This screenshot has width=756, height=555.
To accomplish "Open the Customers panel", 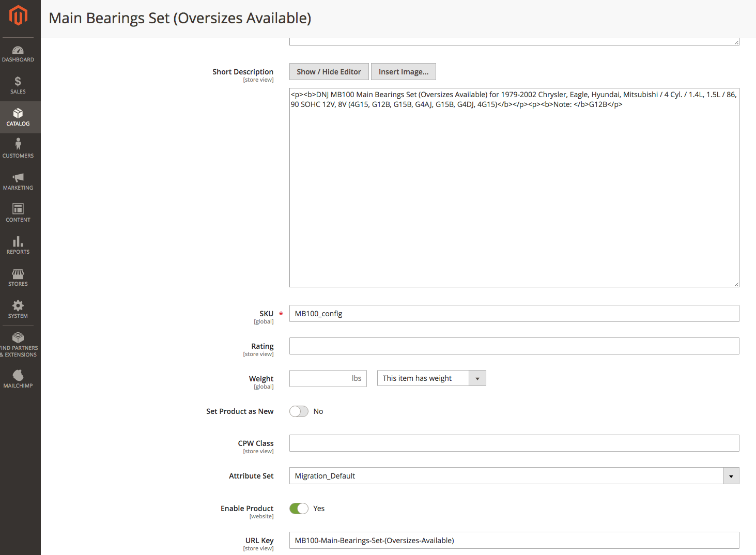I will 18,149.
